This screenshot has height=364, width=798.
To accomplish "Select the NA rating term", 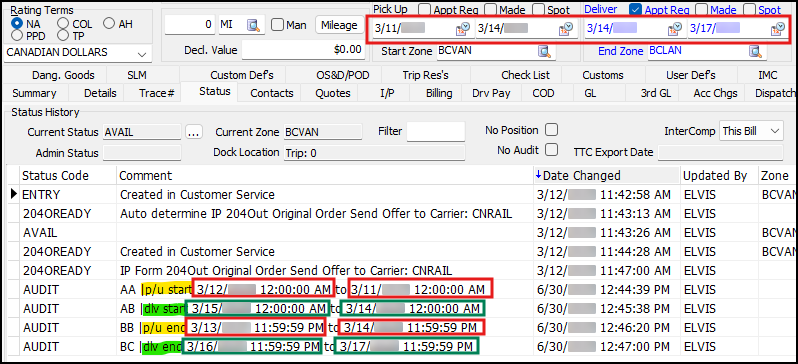I will (17, 23).
